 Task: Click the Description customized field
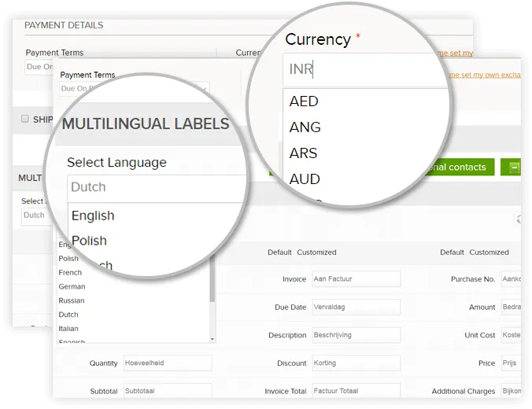(x=357, y=335)
